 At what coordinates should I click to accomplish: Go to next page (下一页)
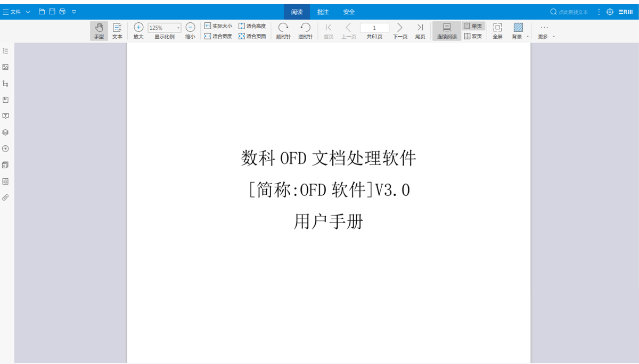[x=400, y=31]
